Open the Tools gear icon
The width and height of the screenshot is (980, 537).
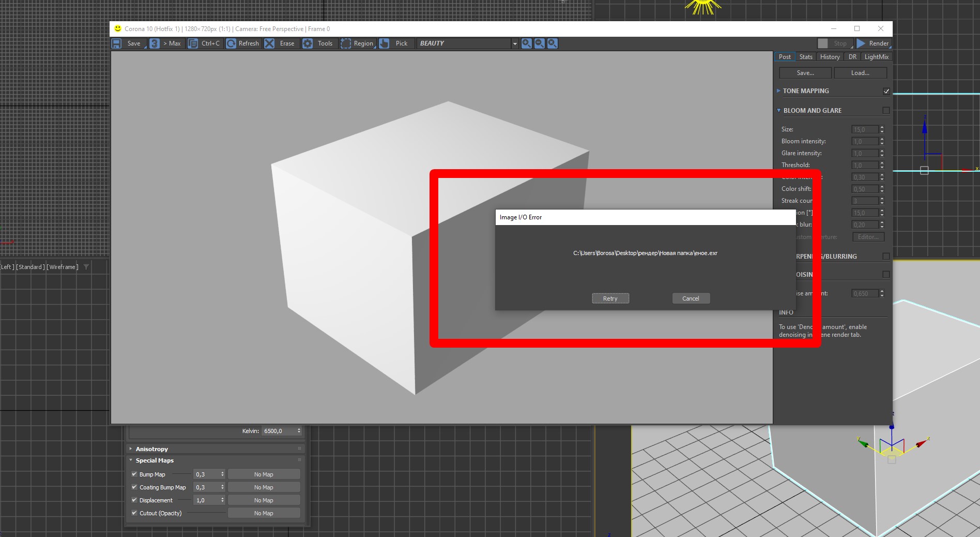point(308,43)
